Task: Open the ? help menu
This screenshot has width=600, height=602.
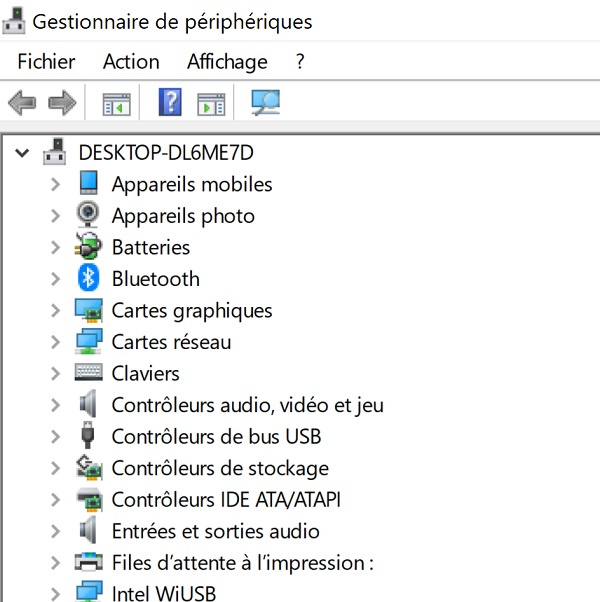Action: pos(300,61)
